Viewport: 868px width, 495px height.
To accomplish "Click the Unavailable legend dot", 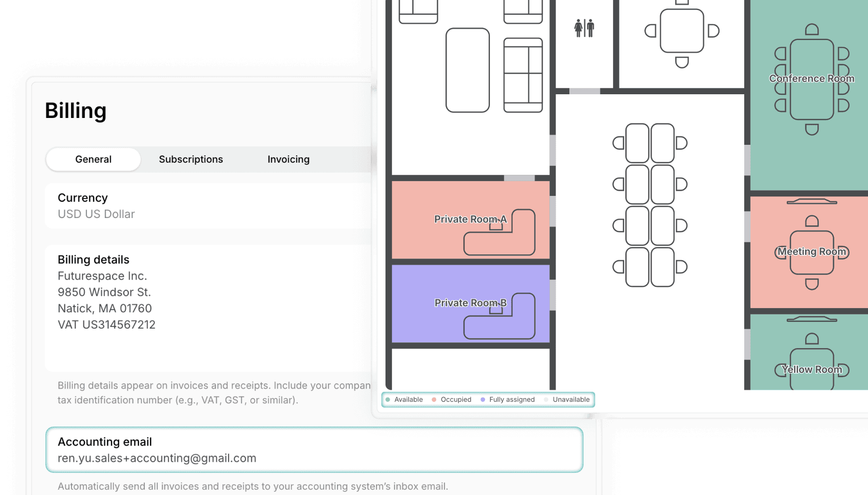I will (x=546, y=400).
